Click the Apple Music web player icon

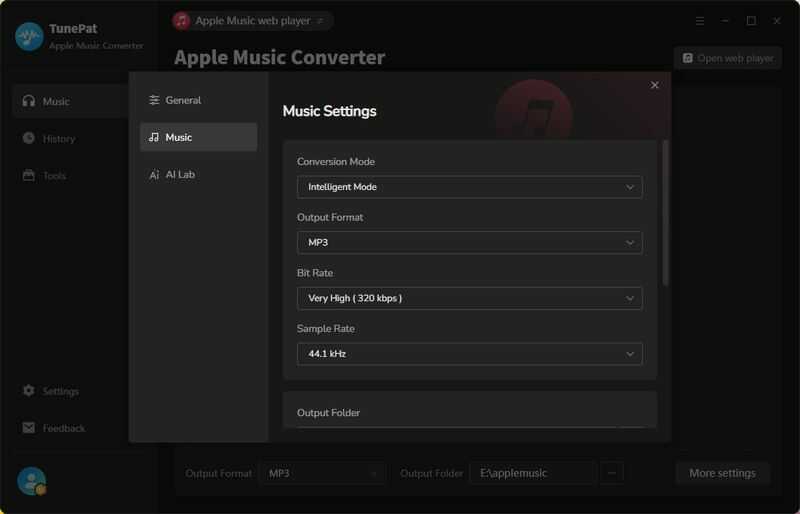point(181,21)
